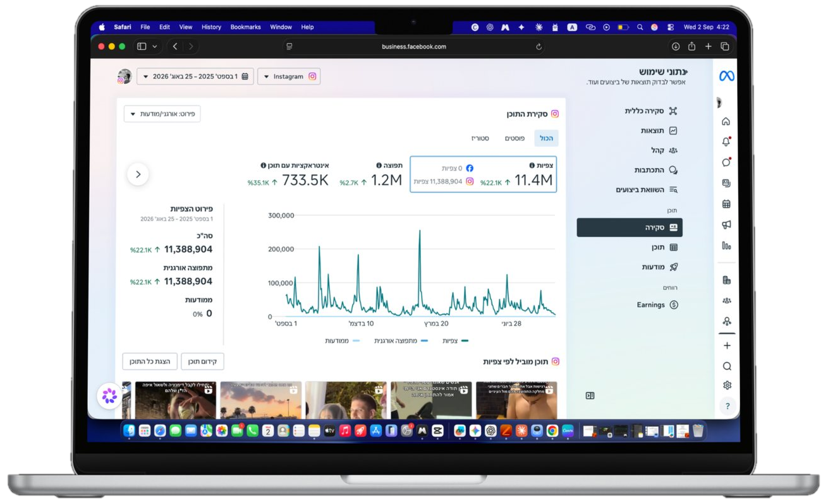This screenshot has width=828, height=504.
Task: Select the 11.4M צפיות metric card
Action: pos(484,174)
